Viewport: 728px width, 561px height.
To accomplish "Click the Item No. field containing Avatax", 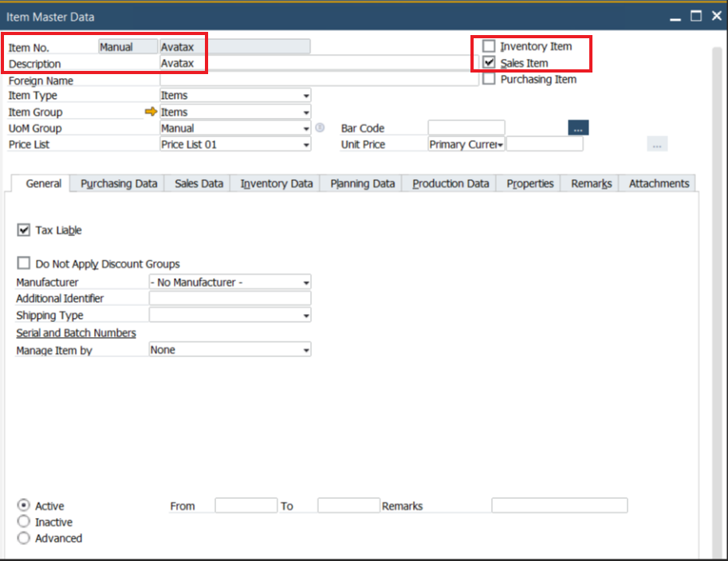I will coord(235,47).
